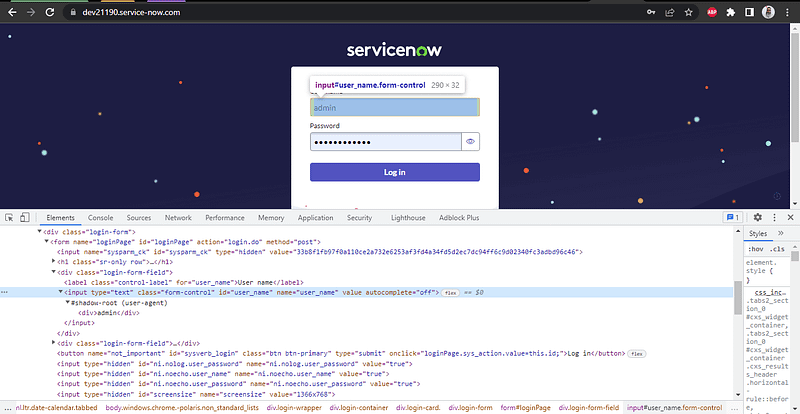Open the Application tab
This screenshot has height=414, width=800.
(x=315, y=217)
